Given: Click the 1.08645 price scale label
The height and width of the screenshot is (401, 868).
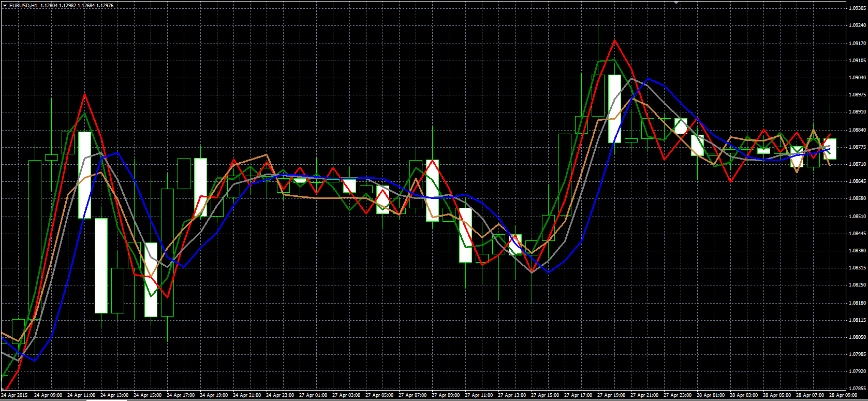Looking at the screenshot, I should pyautogui.click(x=857, y=181).
